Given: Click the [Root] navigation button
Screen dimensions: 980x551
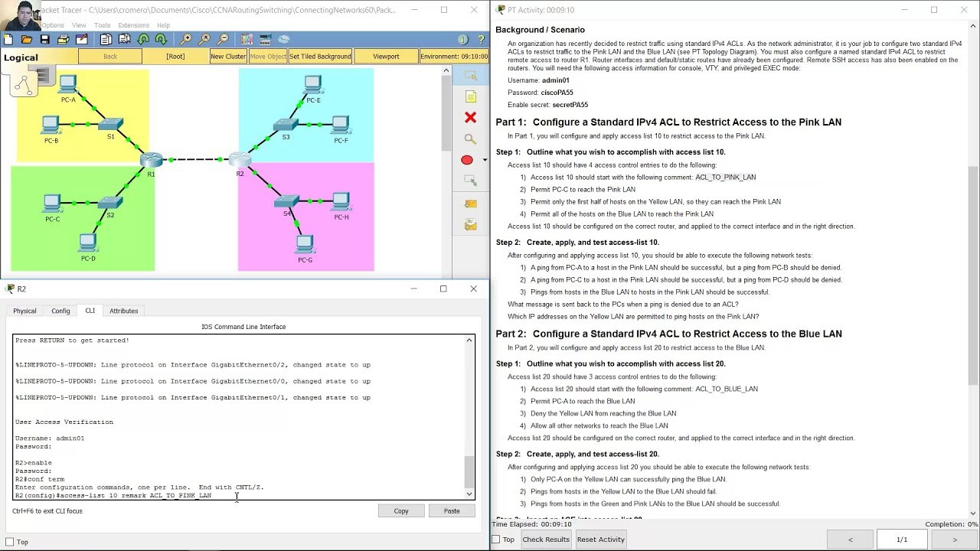Looking at the screenshot, I should pos(175,57).
